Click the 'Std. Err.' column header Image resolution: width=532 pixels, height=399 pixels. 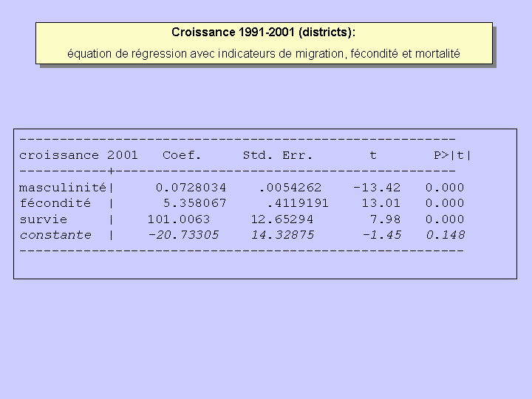click(x=278, y=155)
